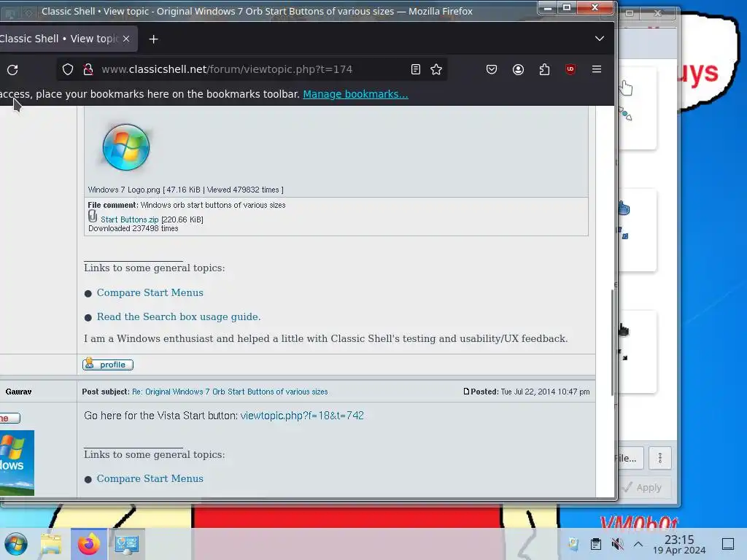The height and width of the screenshot is (560, 747).
Task: Click the Windows 7 orb logo image
Action: (x=126, y=147)
